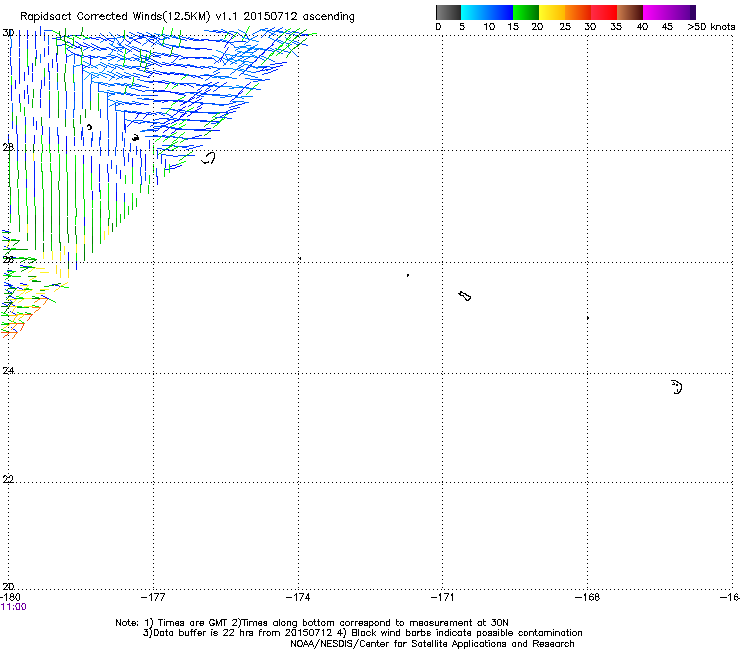Click the plot title 'Rapidscat Corrected Winds(12.5KM)'
The height and width of the screenshot is (650, 740).
click(x=115, y=17)
